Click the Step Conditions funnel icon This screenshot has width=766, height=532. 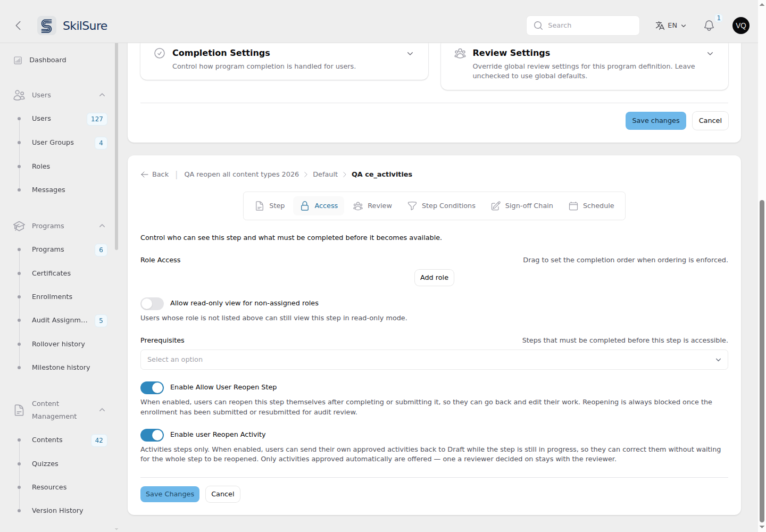(x=412, y=206)
